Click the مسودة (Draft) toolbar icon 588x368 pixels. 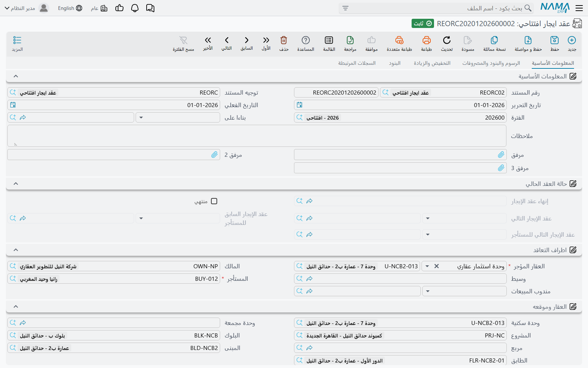tap(468, 40)
